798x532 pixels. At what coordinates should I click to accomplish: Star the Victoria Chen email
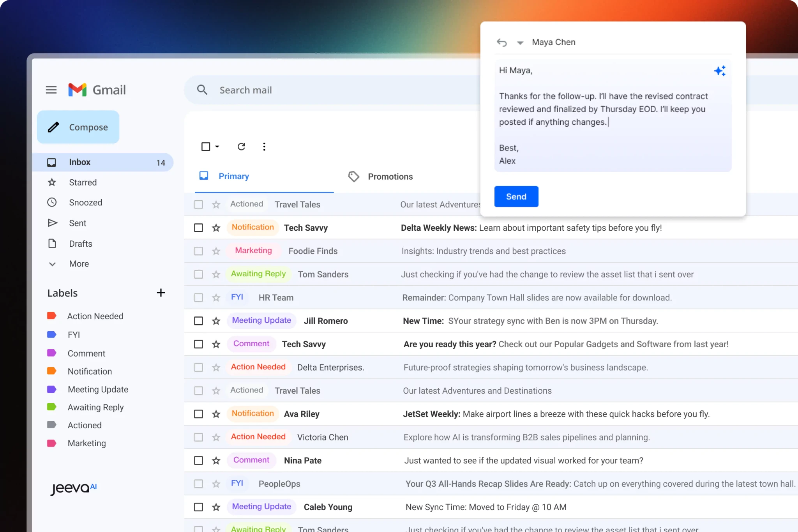(216, 437)
